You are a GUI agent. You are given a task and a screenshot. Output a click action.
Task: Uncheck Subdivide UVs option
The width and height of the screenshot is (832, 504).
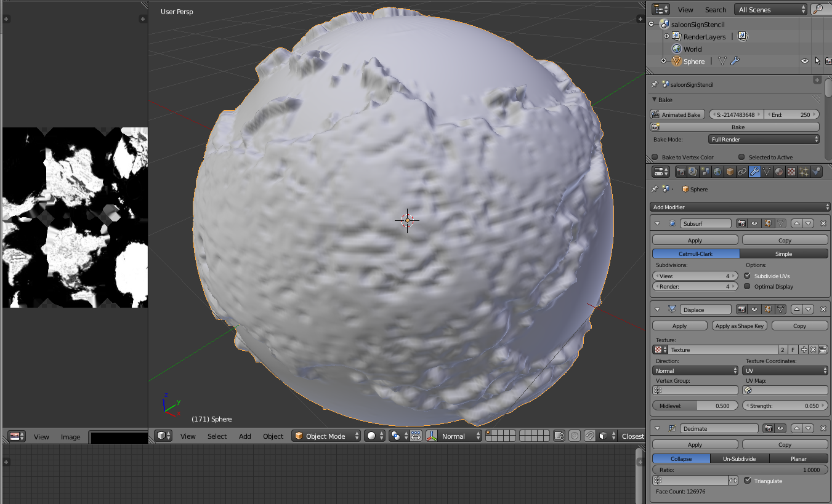pos(748,276)
